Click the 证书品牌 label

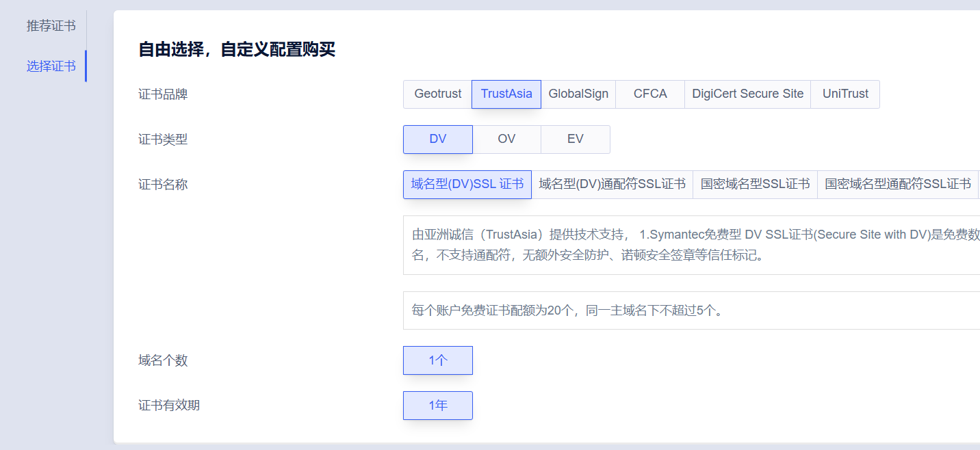[163, 94]
